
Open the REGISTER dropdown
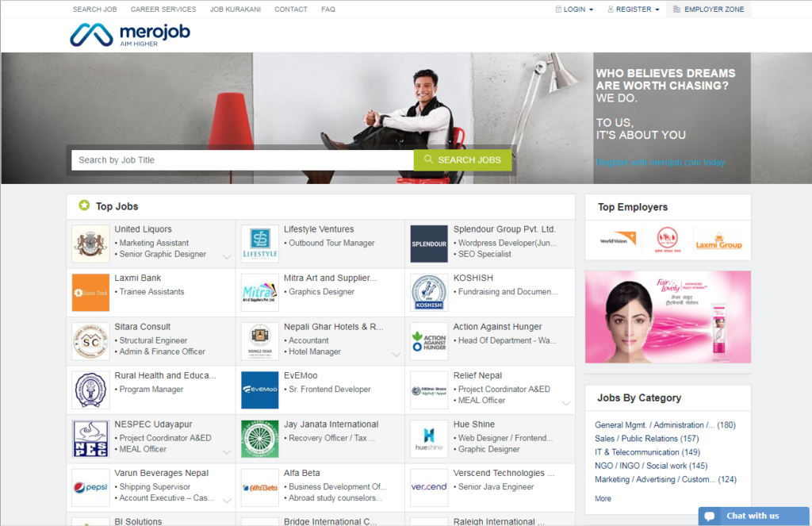pyautogui.click(x=634, y=10)
